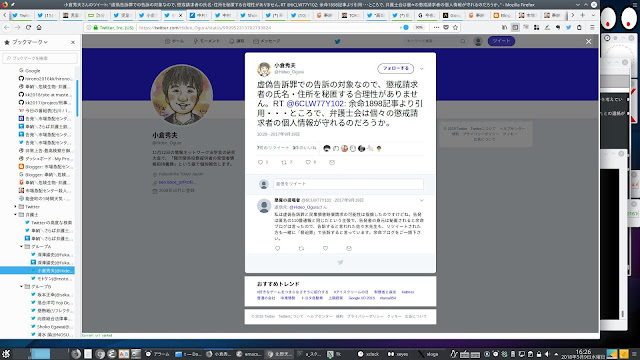Image resolution: width=640 pixels, height=360 pixels.
Task: Open the tweet options caret beside follow
Action: tap(422, 69)
